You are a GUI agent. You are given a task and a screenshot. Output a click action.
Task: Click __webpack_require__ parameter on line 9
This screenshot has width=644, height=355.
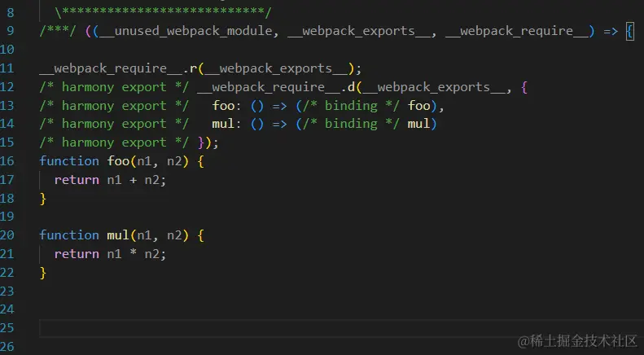pos(517,31)
